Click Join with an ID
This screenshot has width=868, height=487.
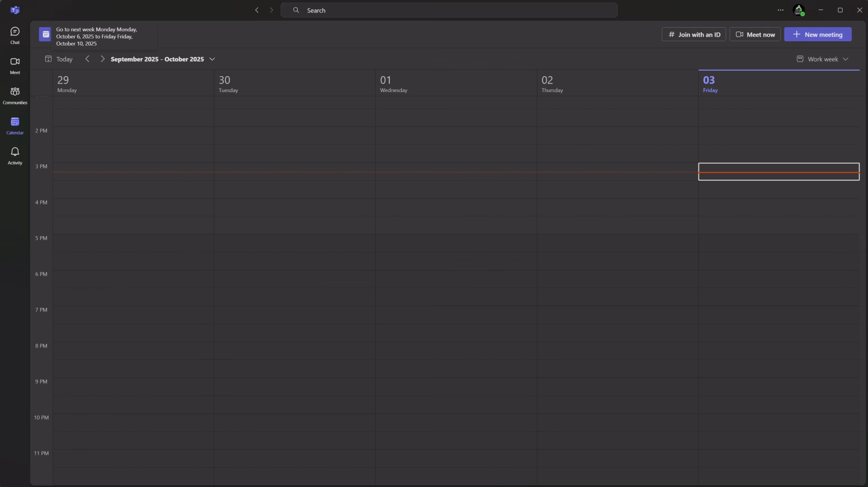[693, 34]
